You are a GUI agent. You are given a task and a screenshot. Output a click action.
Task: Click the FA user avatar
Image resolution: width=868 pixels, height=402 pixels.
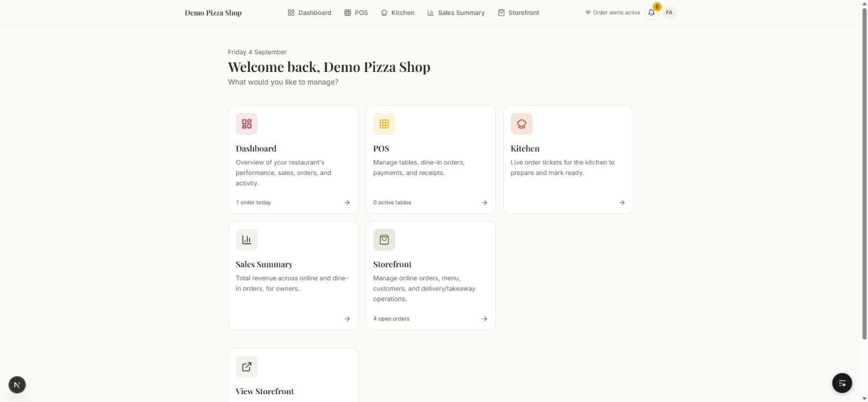click(669, 13)
